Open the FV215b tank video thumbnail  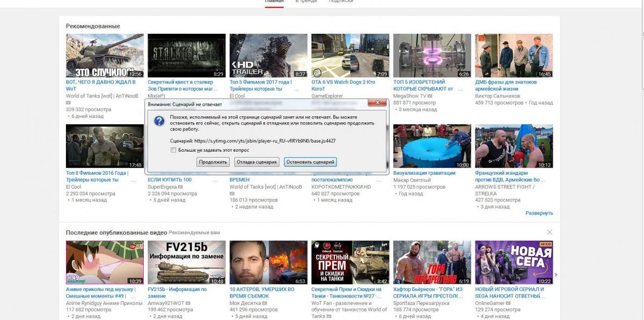click(x=186, y=262)
